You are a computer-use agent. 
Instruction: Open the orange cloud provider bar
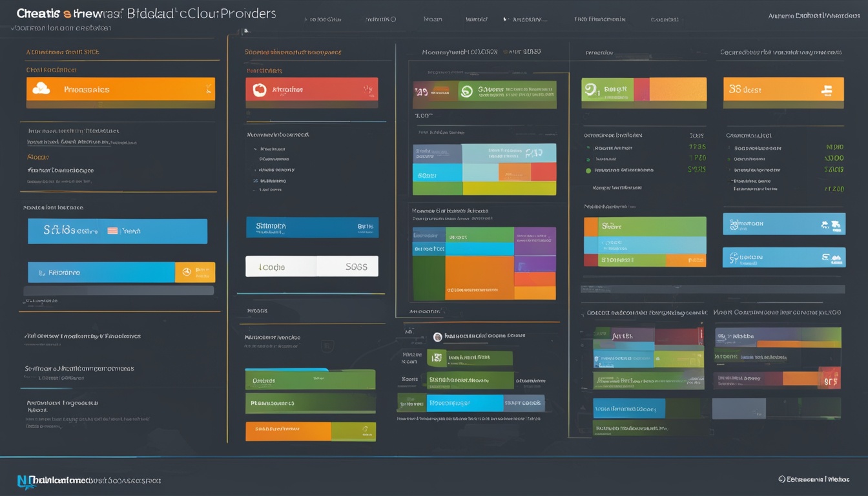point(121,89)
